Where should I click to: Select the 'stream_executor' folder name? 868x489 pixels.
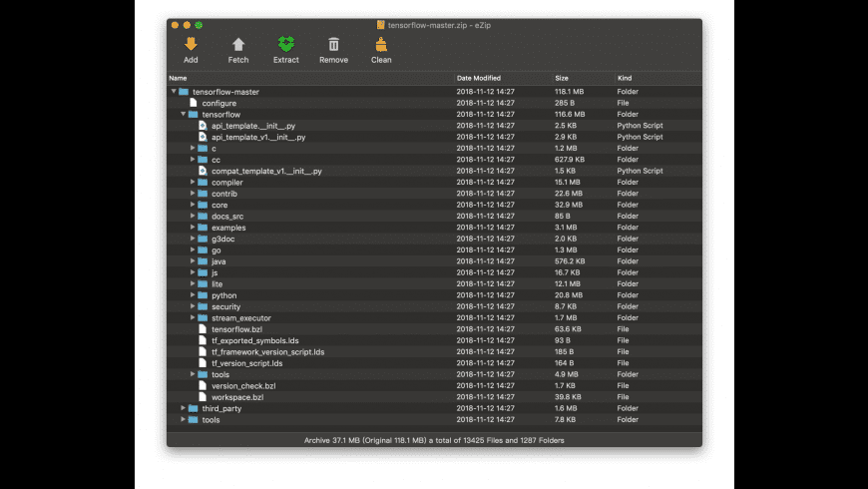tap(240, 318)
